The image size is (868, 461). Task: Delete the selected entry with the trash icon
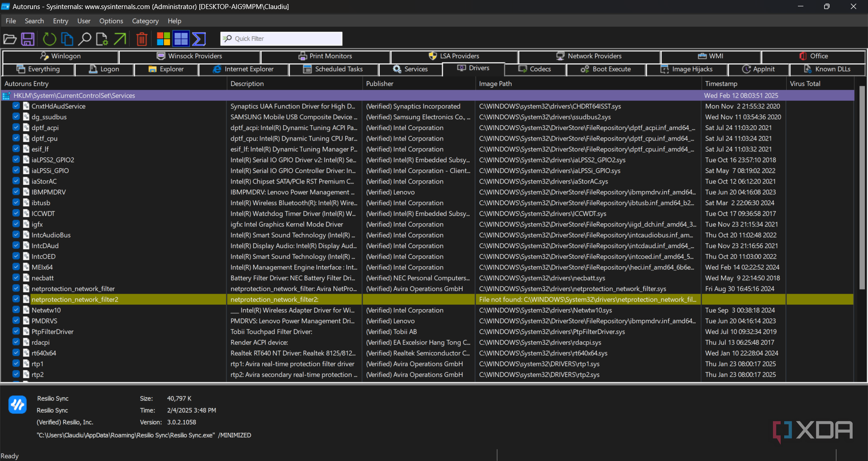point(142,39)
